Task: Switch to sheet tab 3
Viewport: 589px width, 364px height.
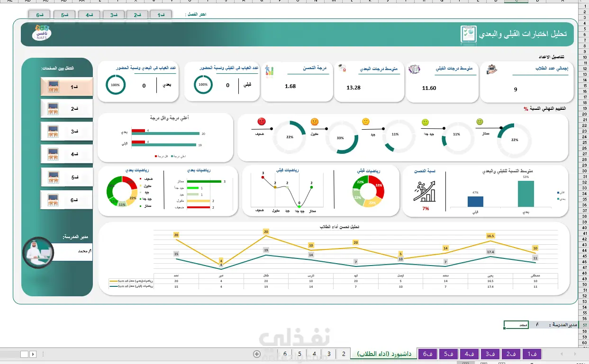Action: pyautogui.click(x=329, y=354)
